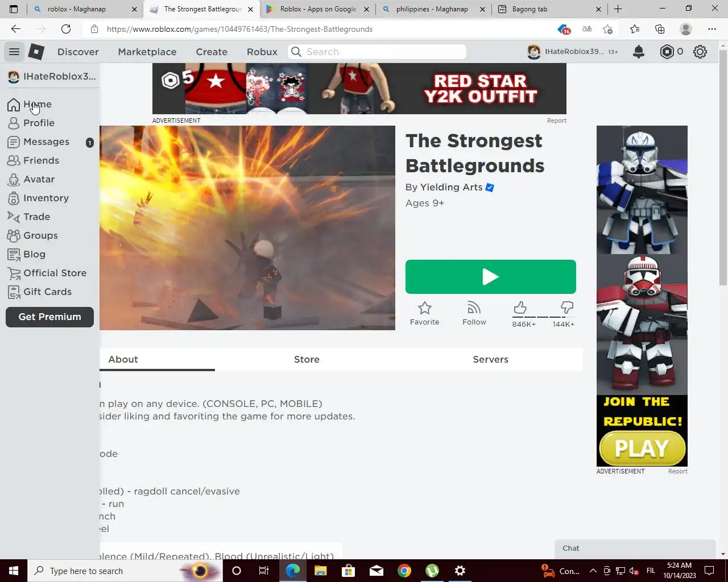728x582 pixels.
Task: Report the right side advertisement
Action: click(677, 471)
